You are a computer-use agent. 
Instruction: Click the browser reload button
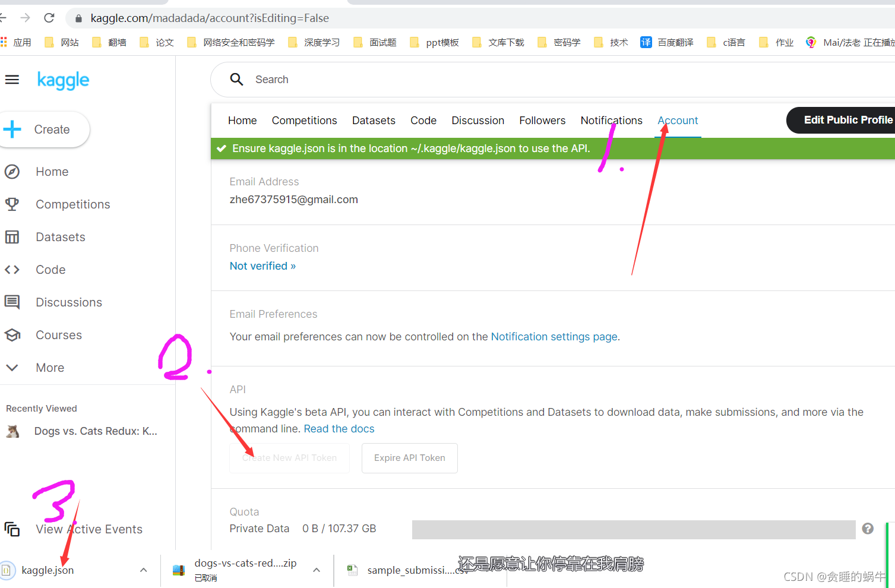point(49,18)
